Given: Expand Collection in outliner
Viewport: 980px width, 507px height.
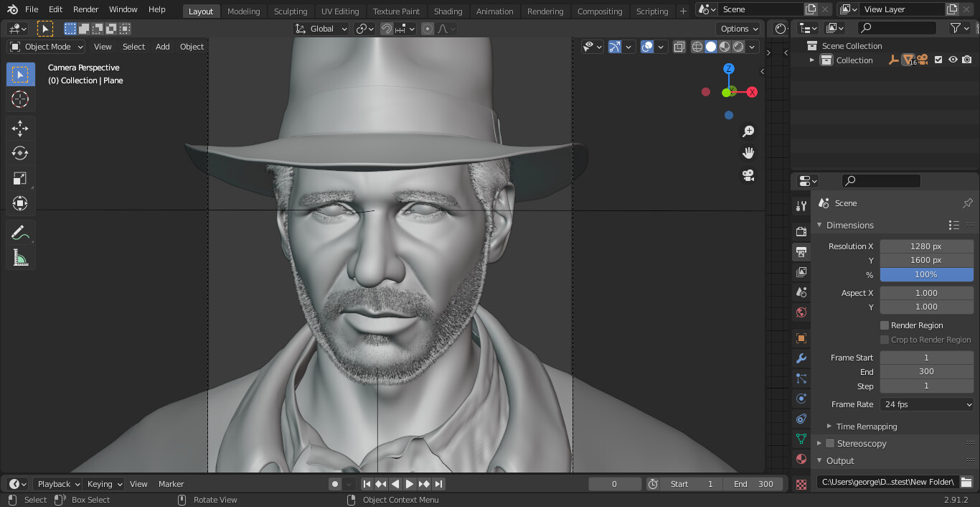Looking at the screenshot, I should click(812, 60).
